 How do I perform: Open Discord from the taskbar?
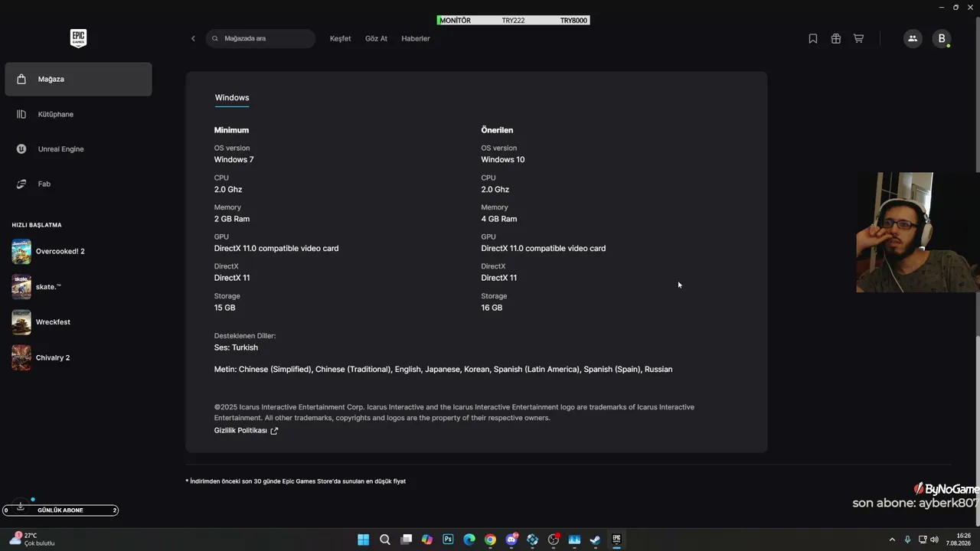point(511,540)
